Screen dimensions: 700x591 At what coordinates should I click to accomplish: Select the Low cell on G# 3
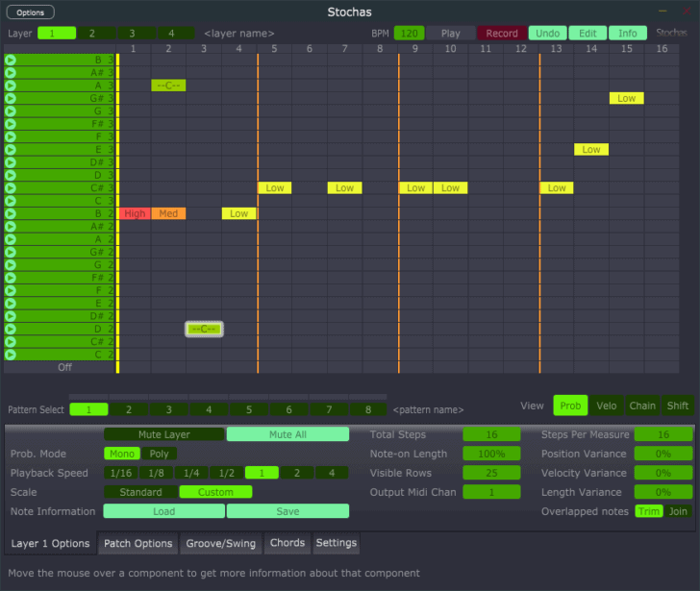pyautogui.click(x=626, y=98)
